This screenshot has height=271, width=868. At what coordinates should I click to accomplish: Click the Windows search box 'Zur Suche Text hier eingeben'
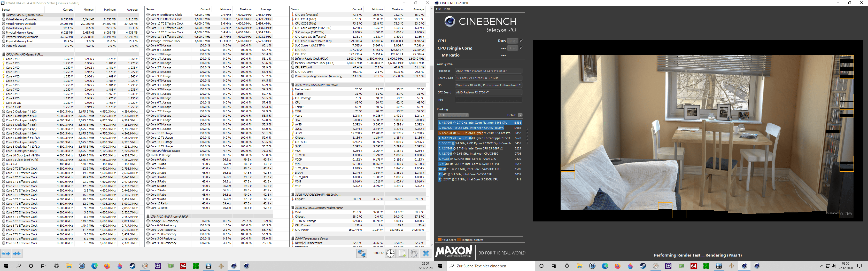point(491,266)
